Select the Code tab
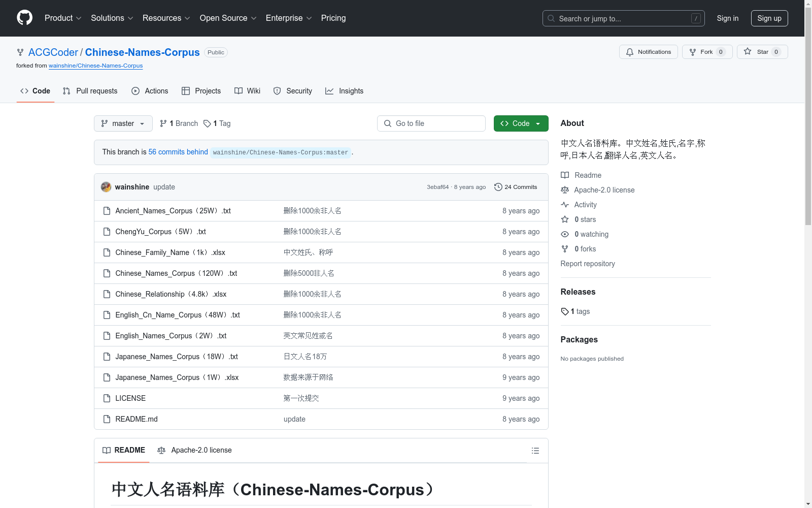Viewport: 812px width, 508px height. tap(35, 91)
